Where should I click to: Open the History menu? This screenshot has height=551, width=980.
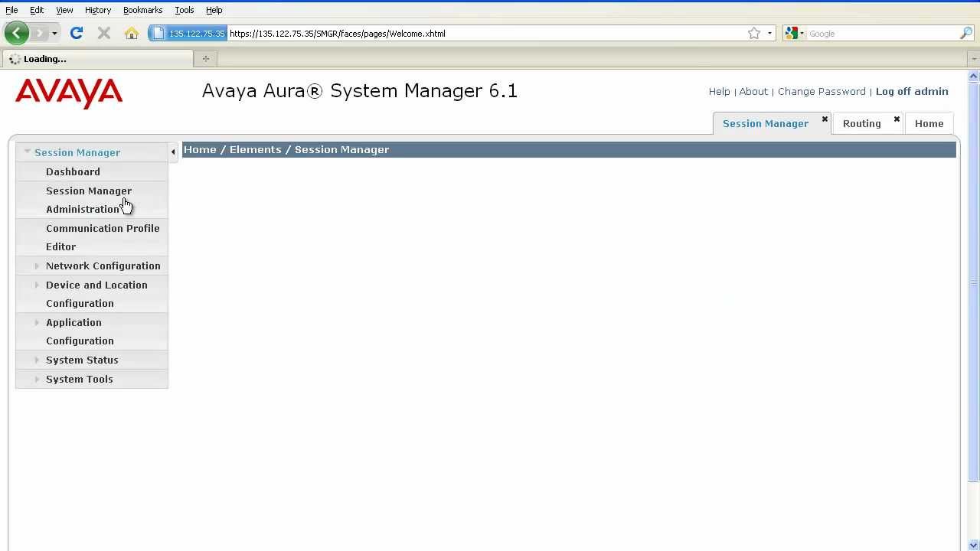pyautogui.click(x=98, y=10)
